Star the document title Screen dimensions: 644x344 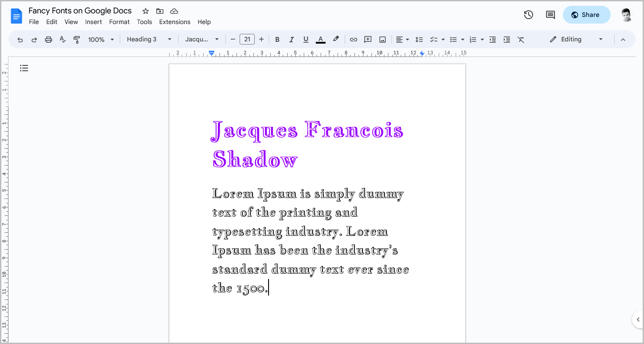[145, 11]
